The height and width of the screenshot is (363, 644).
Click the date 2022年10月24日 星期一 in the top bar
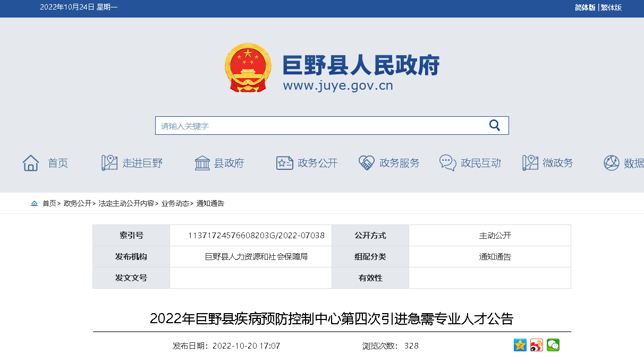pos(79,7)
